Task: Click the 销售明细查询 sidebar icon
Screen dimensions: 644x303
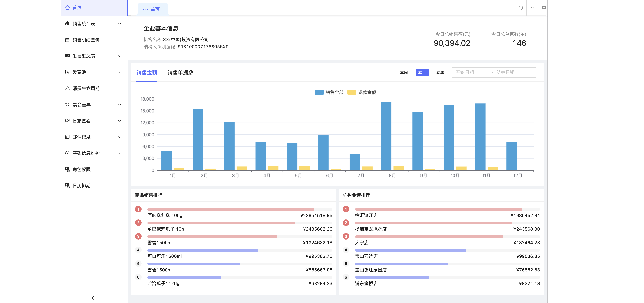Action: coord(67,40)
